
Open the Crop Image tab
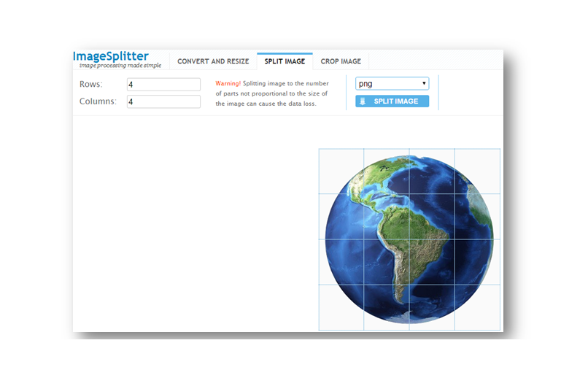(341, 61)
